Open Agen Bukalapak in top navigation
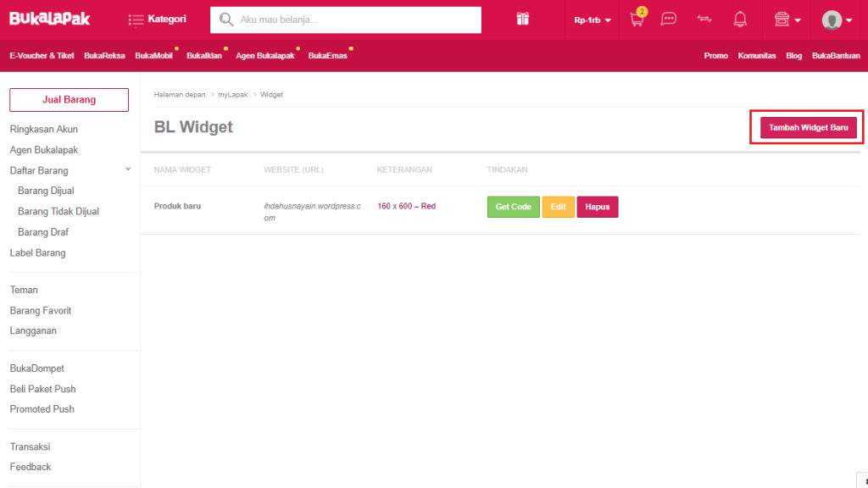The height and width of the screenshot is (488, 868). (265, 56)
